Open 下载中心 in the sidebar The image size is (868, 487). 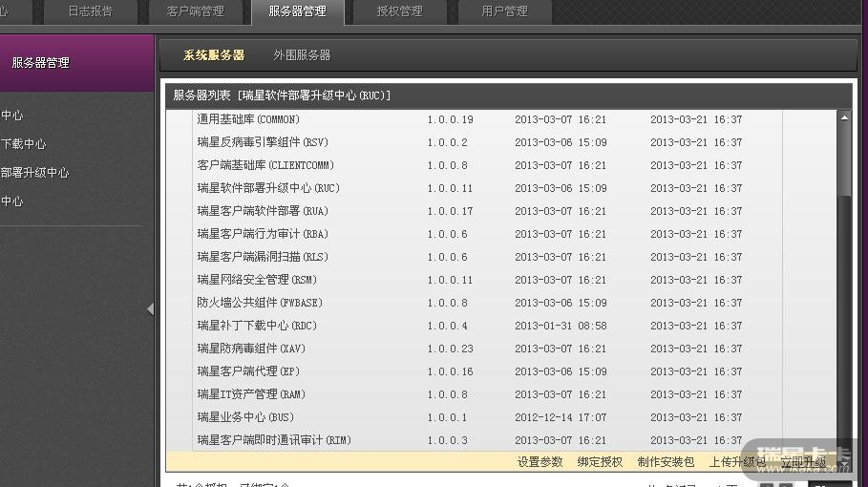23,144
